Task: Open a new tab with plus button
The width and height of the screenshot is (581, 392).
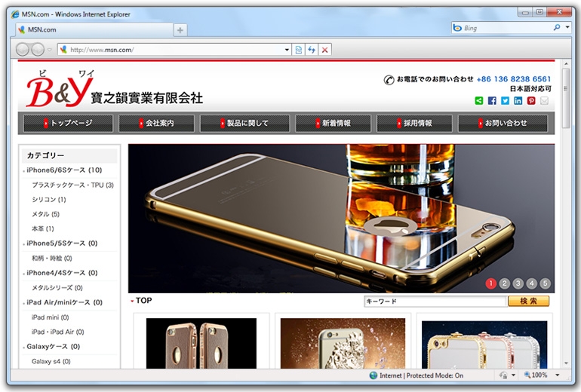Action: [x=180, y=30]
